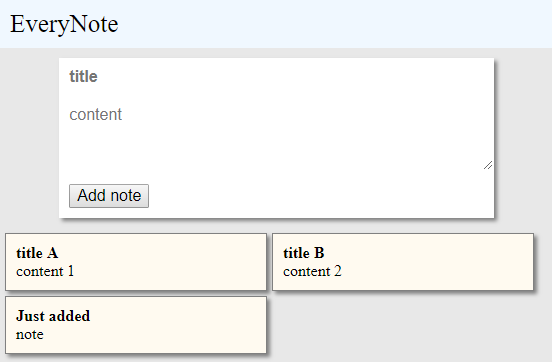Viewport: 552px width, 362px height.
Task: Click the Just added heading text
Action: [53, 316]
